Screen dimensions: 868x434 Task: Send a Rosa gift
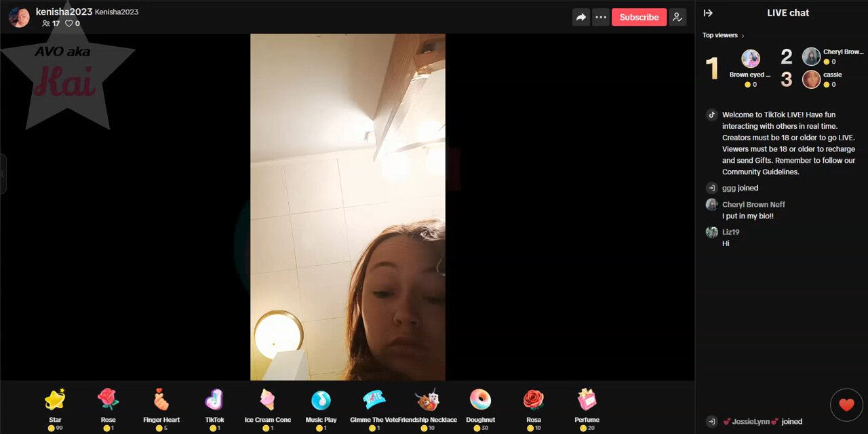click(x=534, y=409)
